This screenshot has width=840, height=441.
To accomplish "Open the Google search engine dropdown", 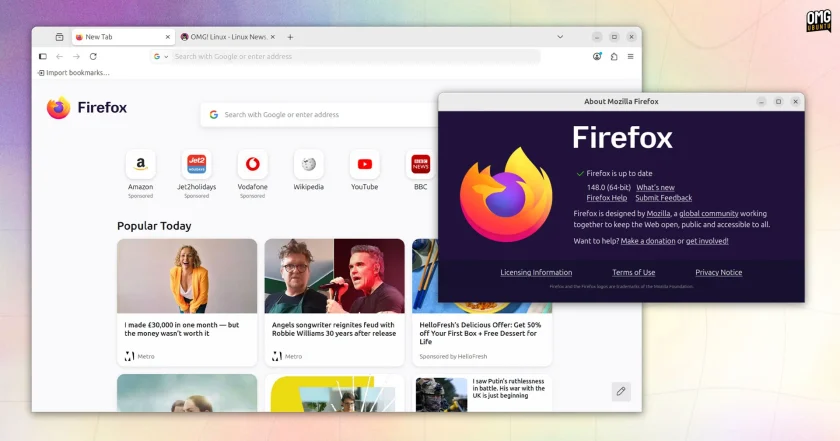I will pyautogui.click(x=161, y=56).
